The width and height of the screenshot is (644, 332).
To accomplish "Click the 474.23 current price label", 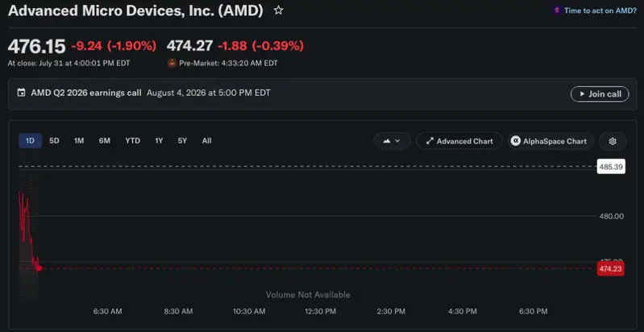I will [610, 269].
